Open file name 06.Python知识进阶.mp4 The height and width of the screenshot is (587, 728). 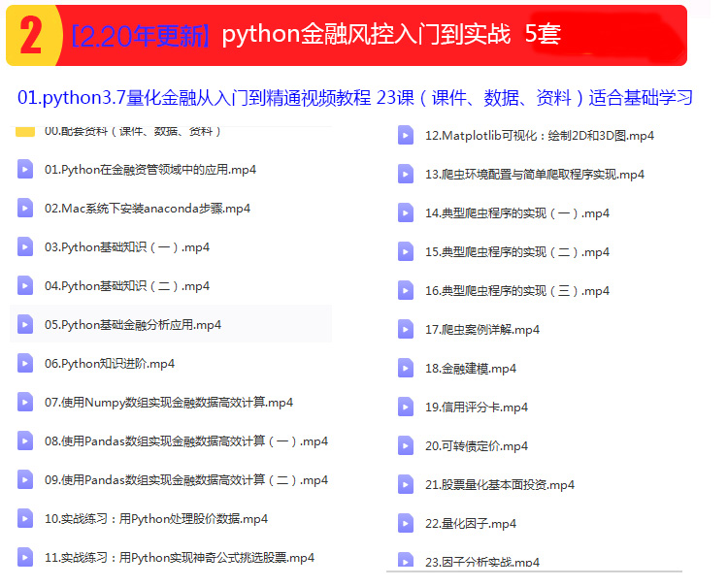pos(110,364)
